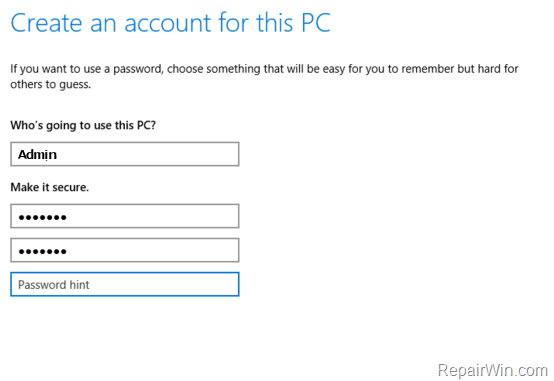Image resolution: width=554 pixels, height=381 pixels.
Task: Click empty right area of confirm password field
Action: pyautogui.click(x=177, y=250)
